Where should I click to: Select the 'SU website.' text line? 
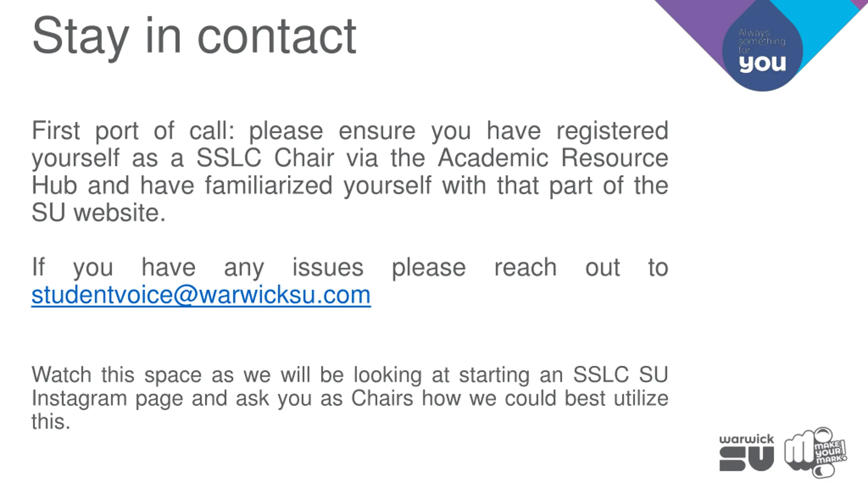point(99,213)
